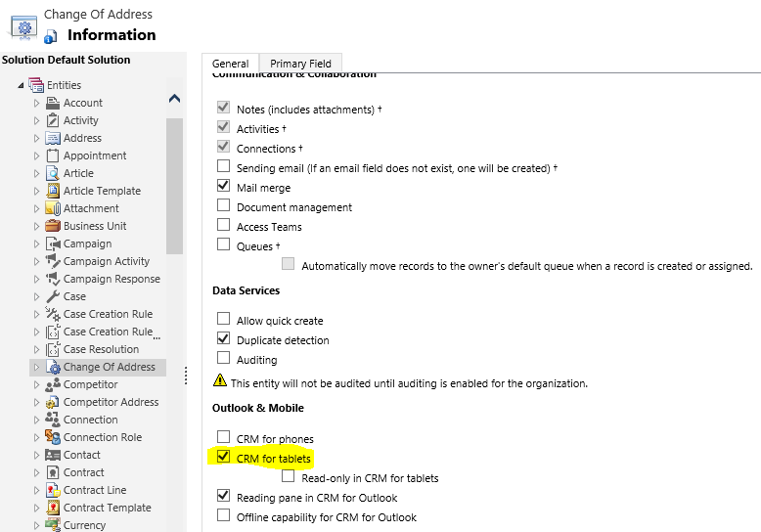761x532 pixels.
Task: Open the Connection Role entity
Action: [x=102, y=437]
